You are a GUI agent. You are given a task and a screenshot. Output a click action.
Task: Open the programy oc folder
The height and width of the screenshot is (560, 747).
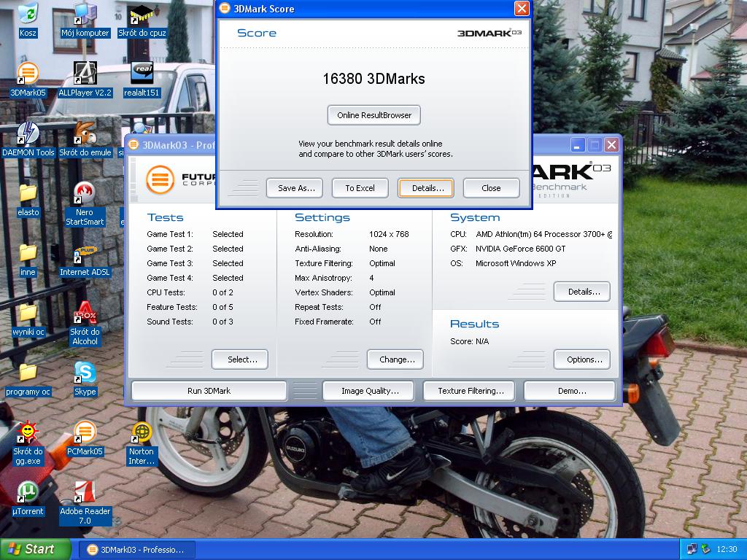point(28,379)
